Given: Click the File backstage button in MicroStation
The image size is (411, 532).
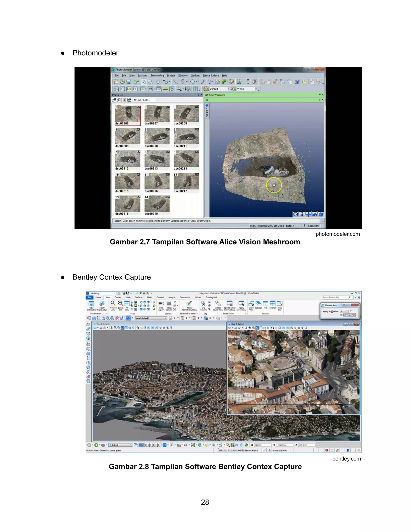Looking at the screenshot, I should (x=89, y=298).
